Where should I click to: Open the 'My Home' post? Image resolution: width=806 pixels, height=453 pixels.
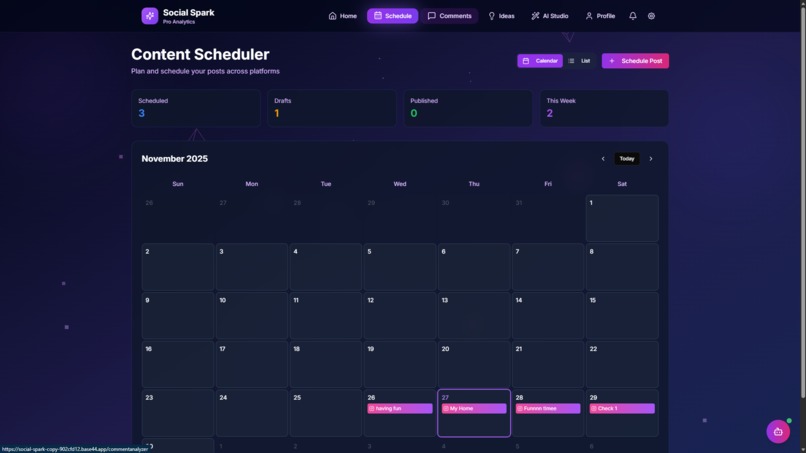coord(474,408)
